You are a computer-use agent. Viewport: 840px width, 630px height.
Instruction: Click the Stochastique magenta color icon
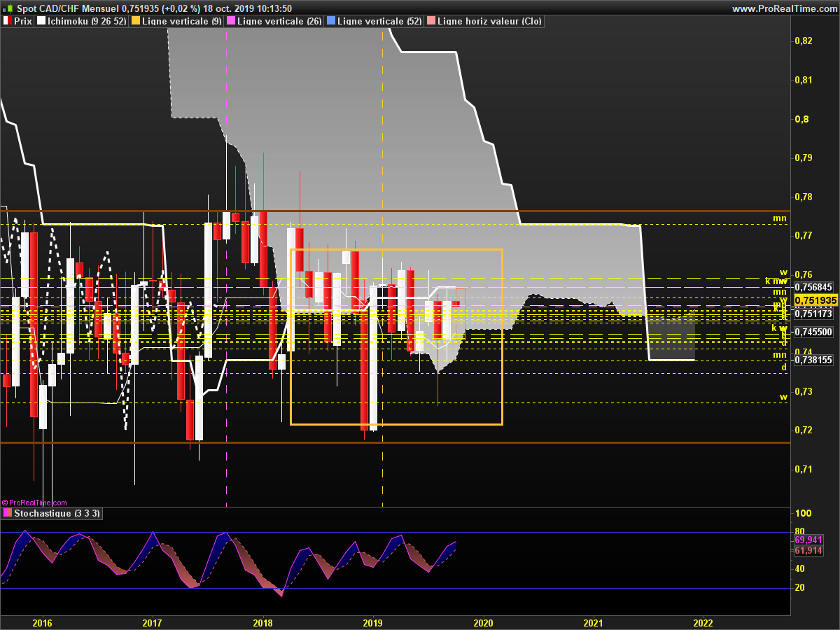click(x=7, y=513)
